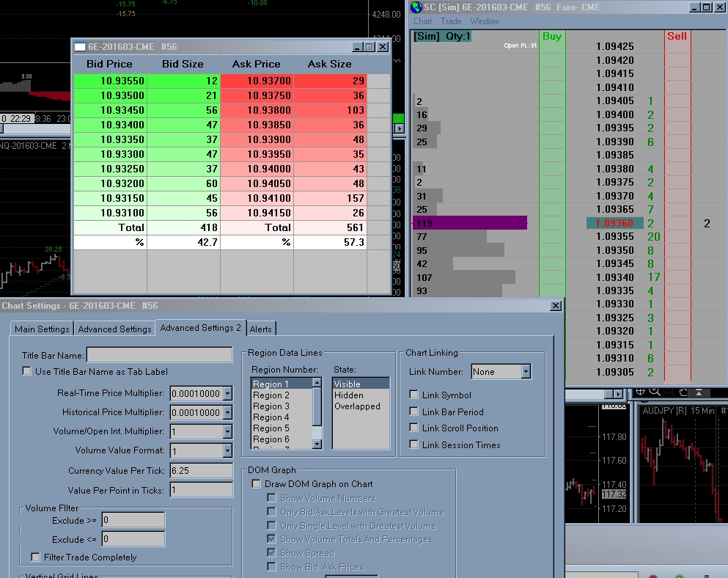
Task: Click the Buy column header
Action: coord(552,36)
